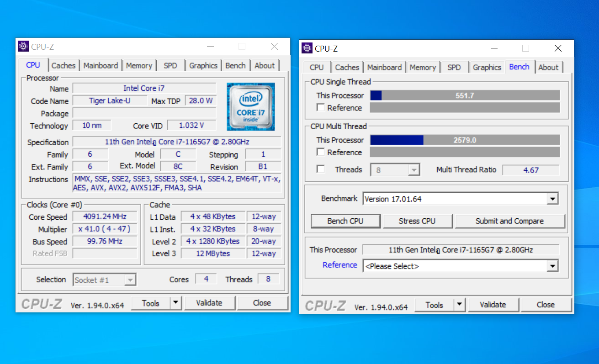Click the Threads count value 8 in left window

(268, 279)
